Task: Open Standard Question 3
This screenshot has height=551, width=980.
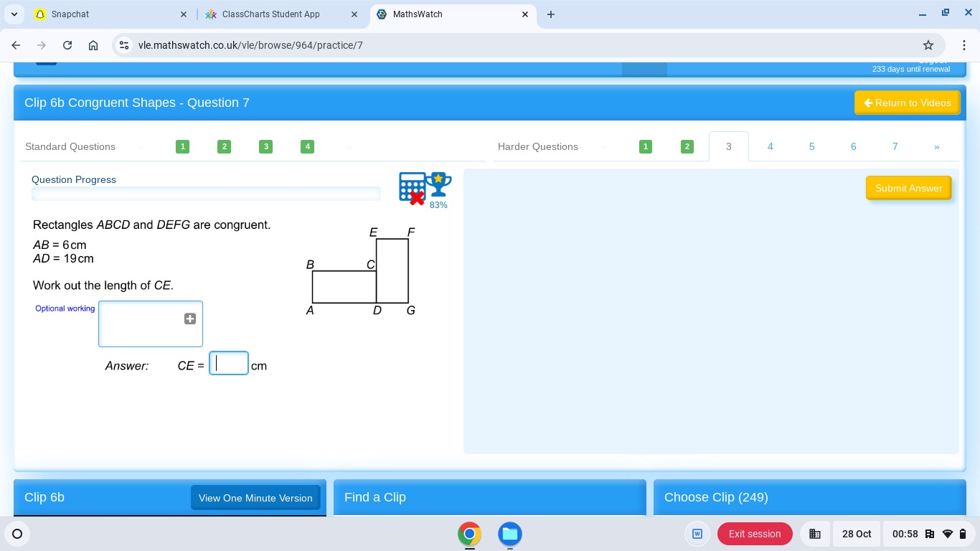Action: (x=266, y=146)
